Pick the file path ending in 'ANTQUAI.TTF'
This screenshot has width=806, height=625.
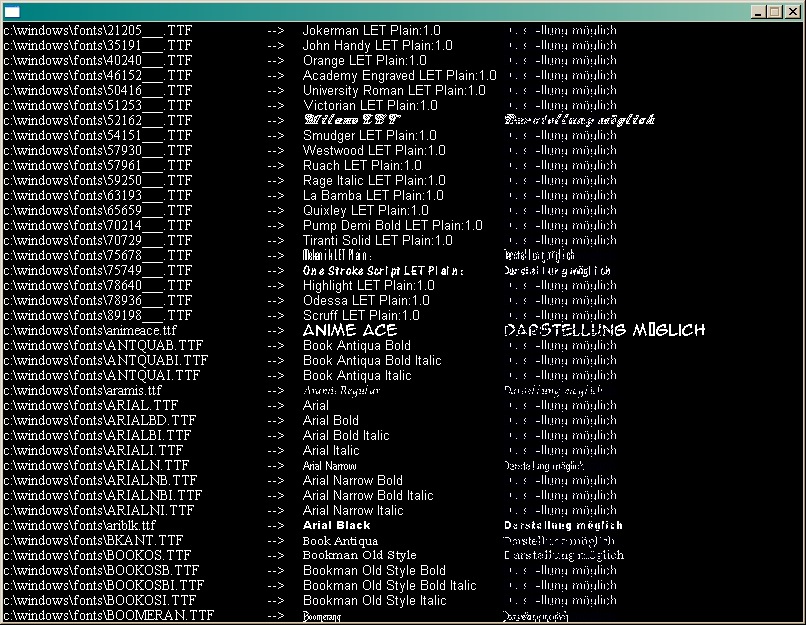102,375
